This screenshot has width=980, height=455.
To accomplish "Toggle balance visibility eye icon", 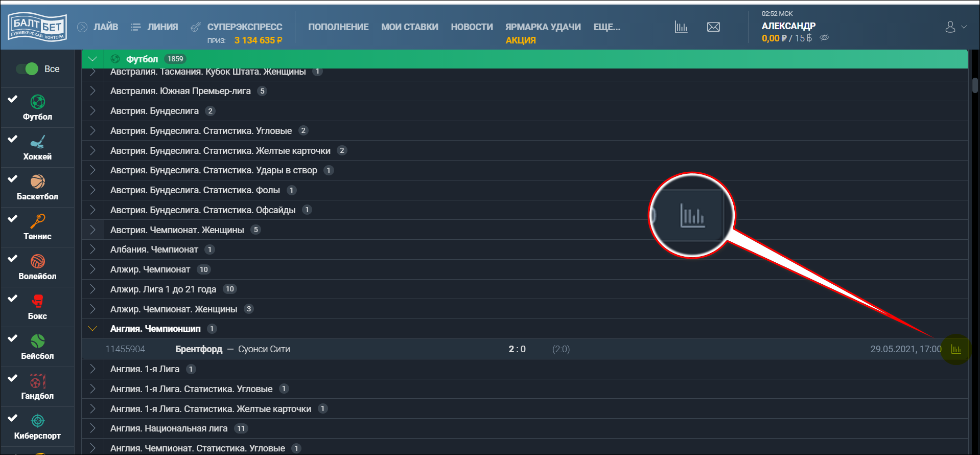I will 824,38.
